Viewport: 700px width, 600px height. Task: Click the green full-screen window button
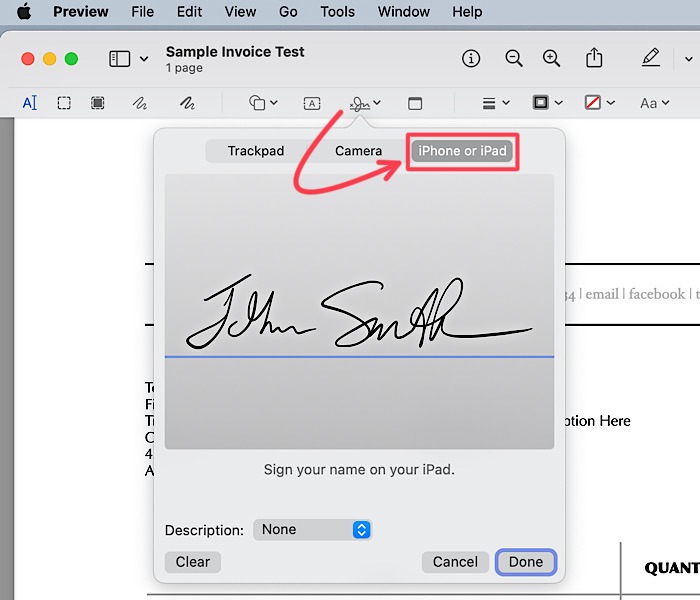click(71, 58)
